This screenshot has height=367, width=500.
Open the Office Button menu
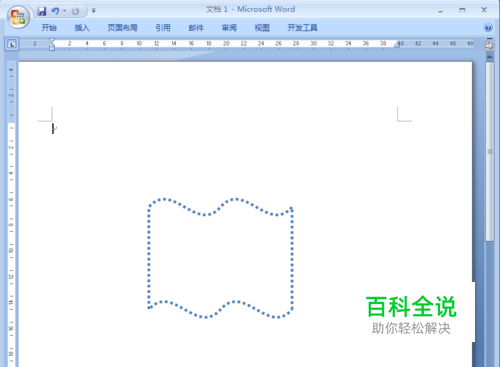pos(18,17)
